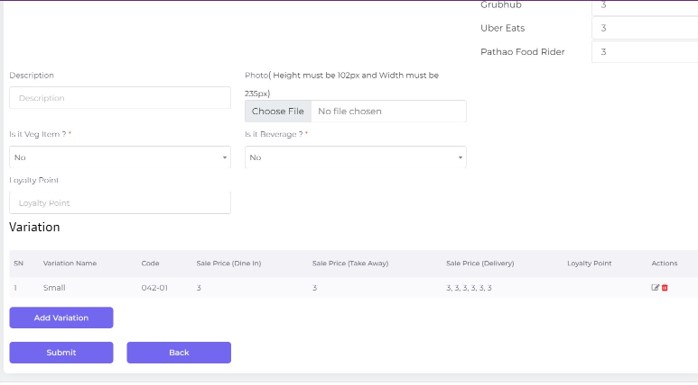Submit the food menu form

click(x=61, y=353)
